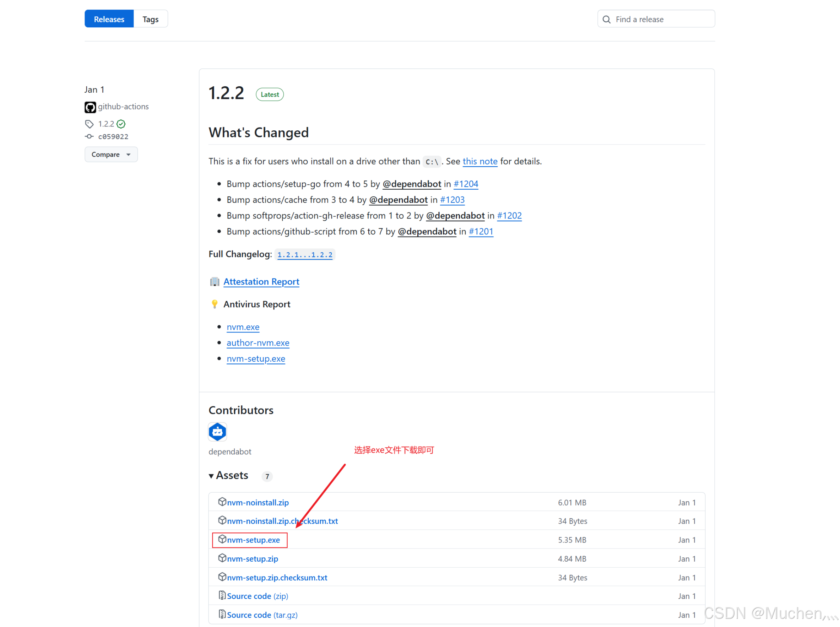840x627 pixels.
Task: Download Source code (tar.gz)
Action: [x=262, y=615]
